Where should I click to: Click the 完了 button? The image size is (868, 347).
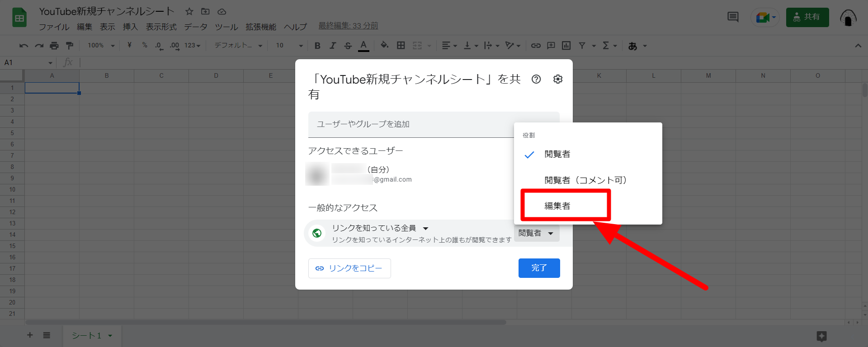[539, 268]
